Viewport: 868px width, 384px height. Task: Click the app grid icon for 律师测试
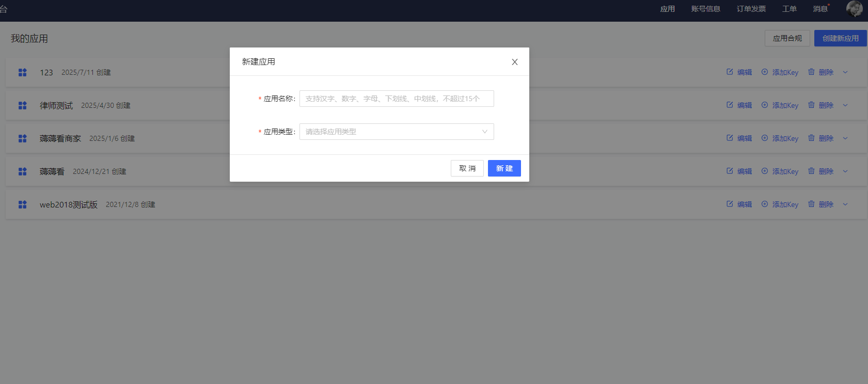point(22,105)
